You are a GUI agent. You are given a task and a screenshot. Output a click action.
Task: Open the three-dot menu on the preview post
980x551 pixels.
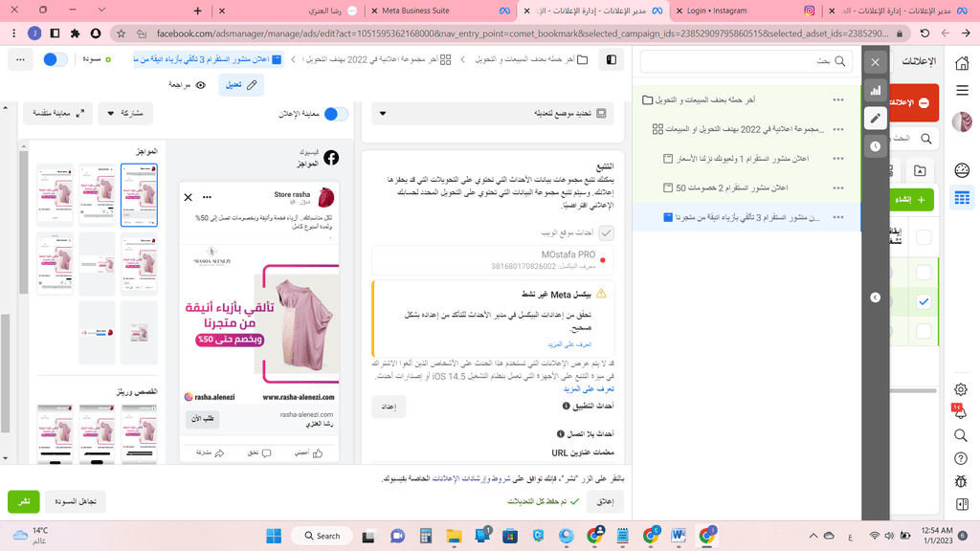(207, 197)
